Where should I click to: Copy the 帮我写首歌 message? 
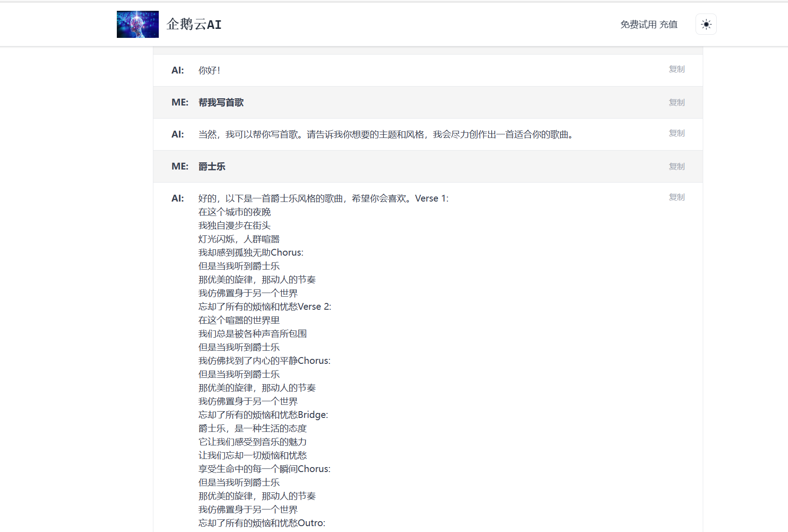[676, 102]
